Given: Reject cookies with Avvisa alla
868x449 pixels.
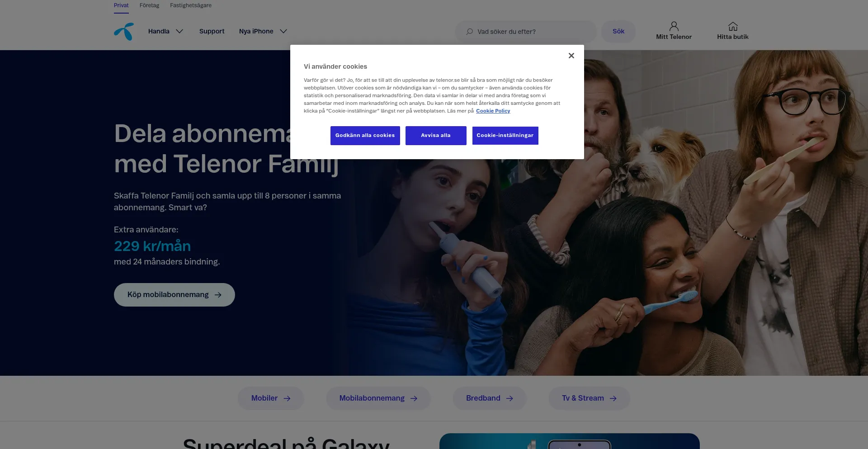Looking at the screenshot, I should click(x=436, y=136).
